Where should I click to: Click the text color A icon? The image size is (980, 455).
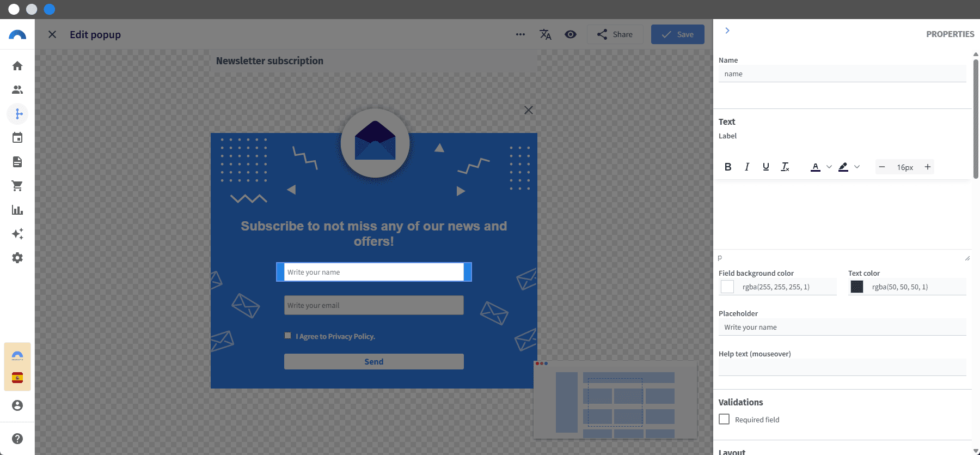coord(816,167)
